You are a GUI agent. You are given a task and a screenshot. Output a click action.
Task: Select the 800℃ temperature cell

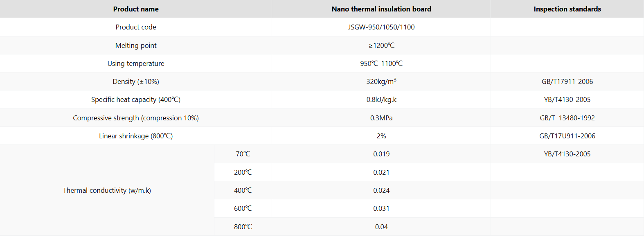click(x=243, y=227)
